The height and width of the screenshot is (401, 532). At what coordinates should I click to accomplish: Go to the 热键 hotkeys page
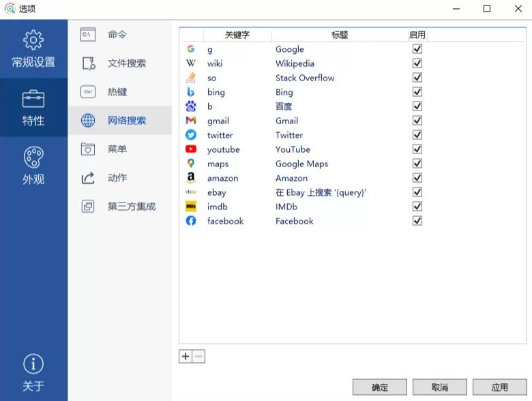pos(120,92)
